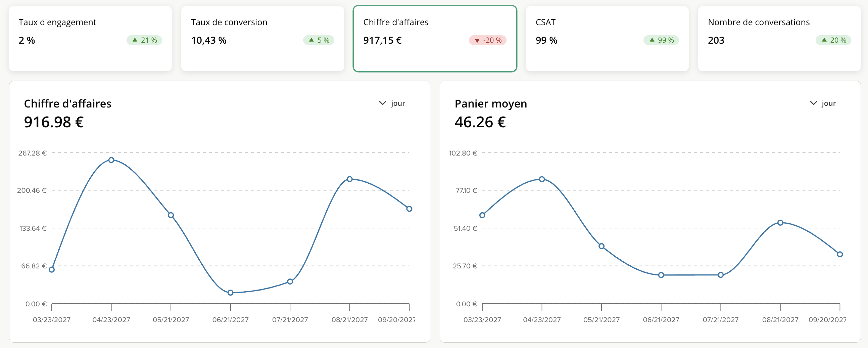Click the 09/20/2027 last point in Panier moyen
This screenshot has height=348, width=868.
(840, 254)
